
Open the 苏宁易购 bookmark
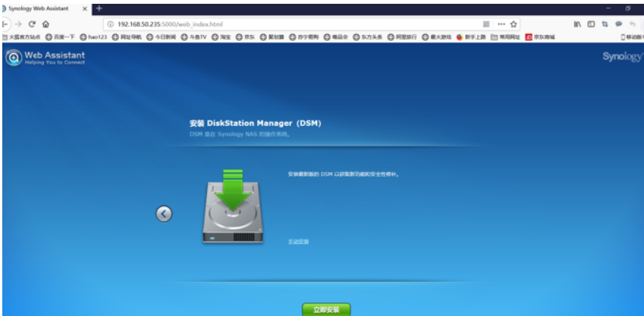pyautogui.click(x=304, y=37)
